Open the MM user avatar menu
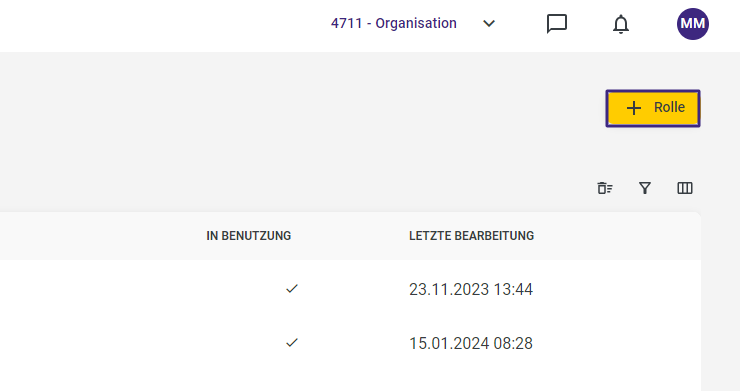Image resolution: width=740 pixels, height=391 pixels. (x=692, y=24)
